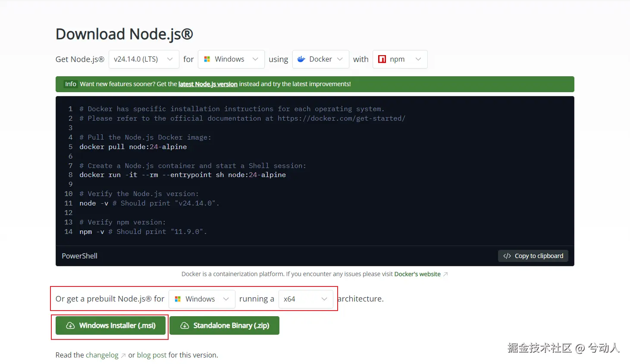Click the code brackets icon on Copy button
Viewport: 630px width, 364px height.
tap(507, 256)
